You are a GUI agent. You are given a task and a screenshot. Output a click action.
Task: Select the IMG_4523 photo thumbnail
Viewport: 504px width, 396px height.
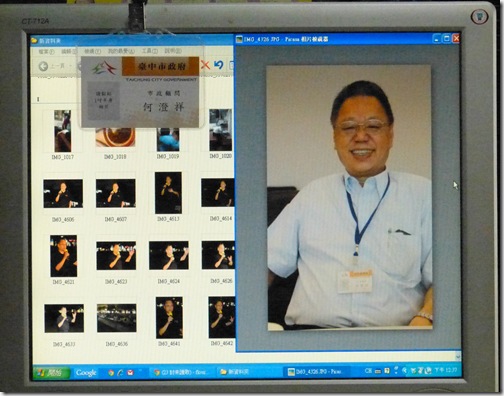click(116, 256)
